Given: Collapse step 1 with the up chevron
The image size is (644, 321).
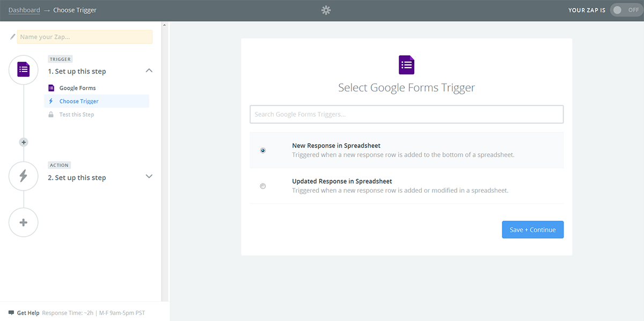Looking at the screenshot, I should click(149, 70).
